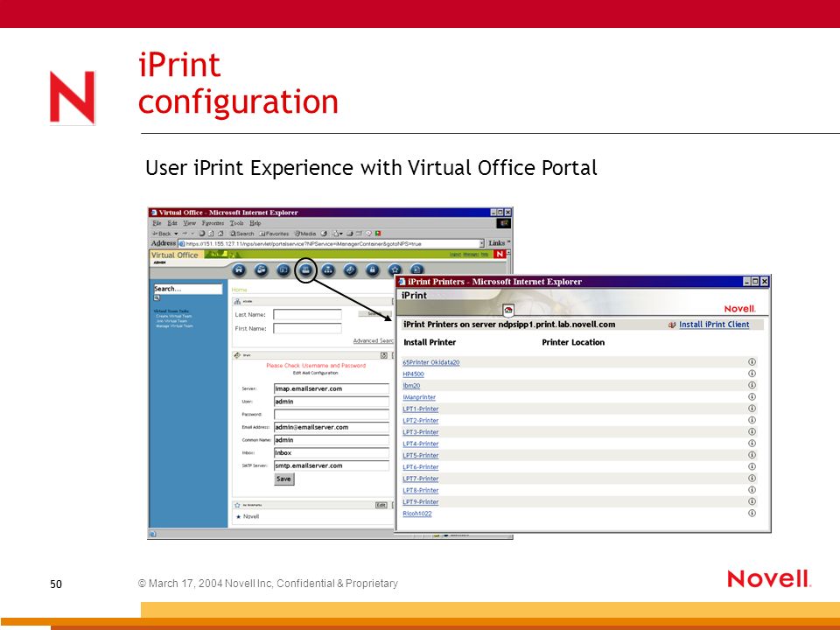Screen dimensions: 840x630
Task: Click the Search button in IE toolbar
Action: coord(242,234)
